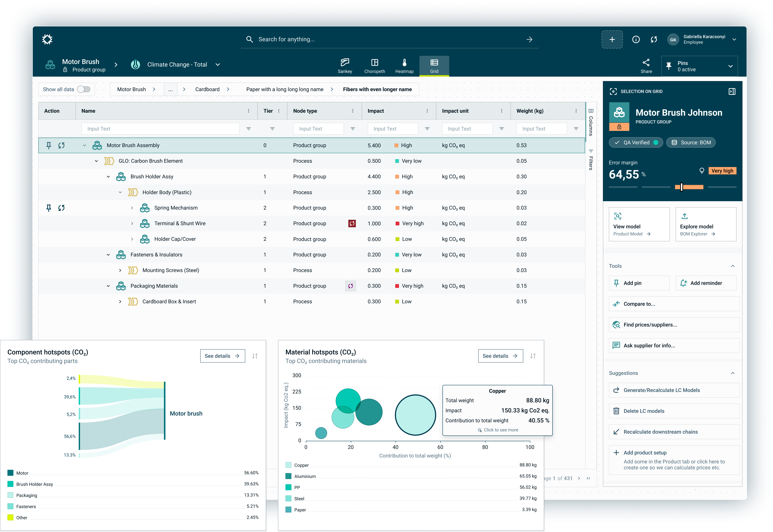
Task: Toggle the QA Verified chip
Action: tap(636, 143)
